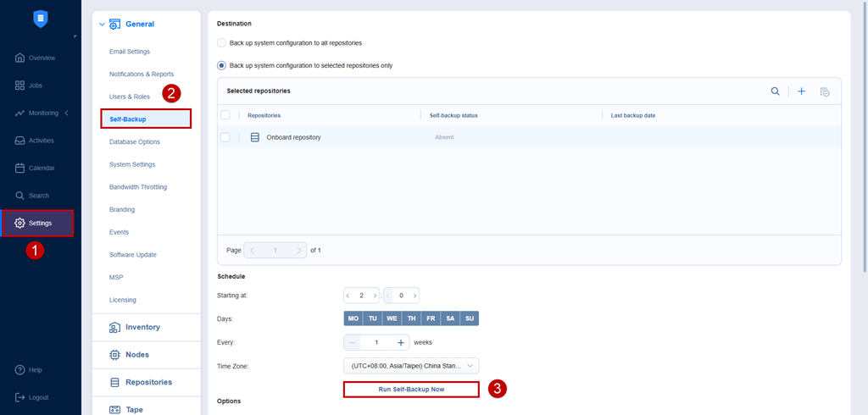Click Onboard repository database icon
The height and width of the screenshot is (415, 868).
point(255,137)
